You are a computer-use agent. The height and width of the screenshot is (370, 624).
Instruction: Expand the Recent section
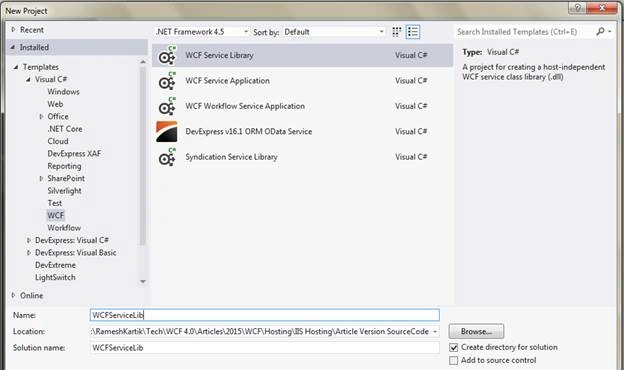click(13, 29)
